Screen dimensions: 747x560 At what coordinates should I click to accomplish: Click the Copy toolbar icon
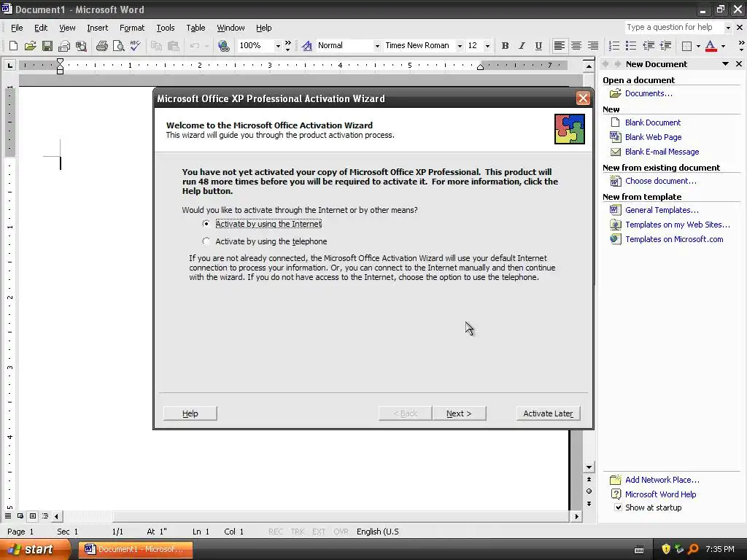[x=156, y=46]
